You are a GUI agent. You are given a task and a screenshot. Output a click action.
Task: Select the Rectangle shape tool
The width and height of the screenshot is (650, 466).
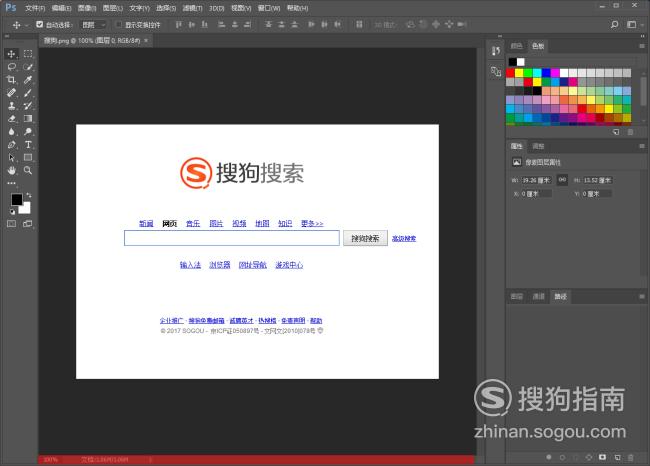pyautogui.click(x=28, y=158)
